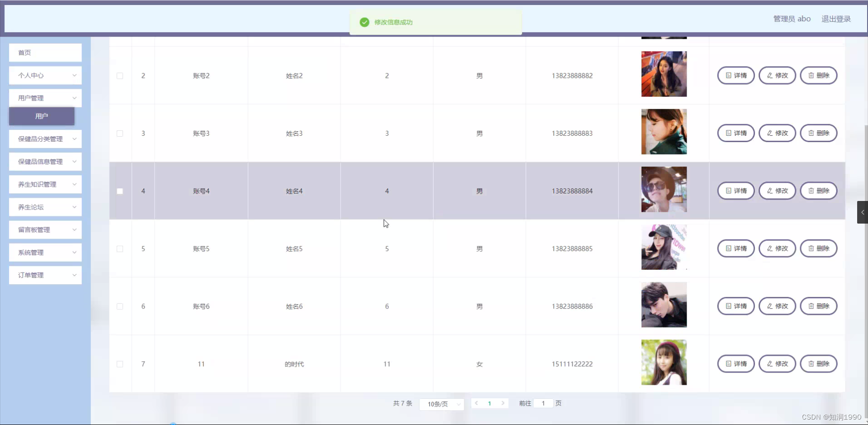Click the next page arrow in pagination
This screenshot has height=425, width=868.
click(503, 403)
